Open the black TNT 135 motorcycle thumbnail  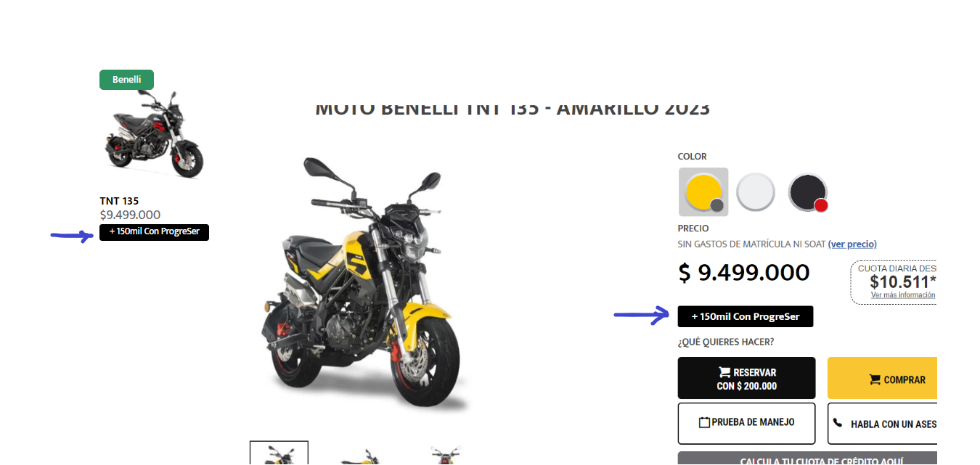point(153,134)
